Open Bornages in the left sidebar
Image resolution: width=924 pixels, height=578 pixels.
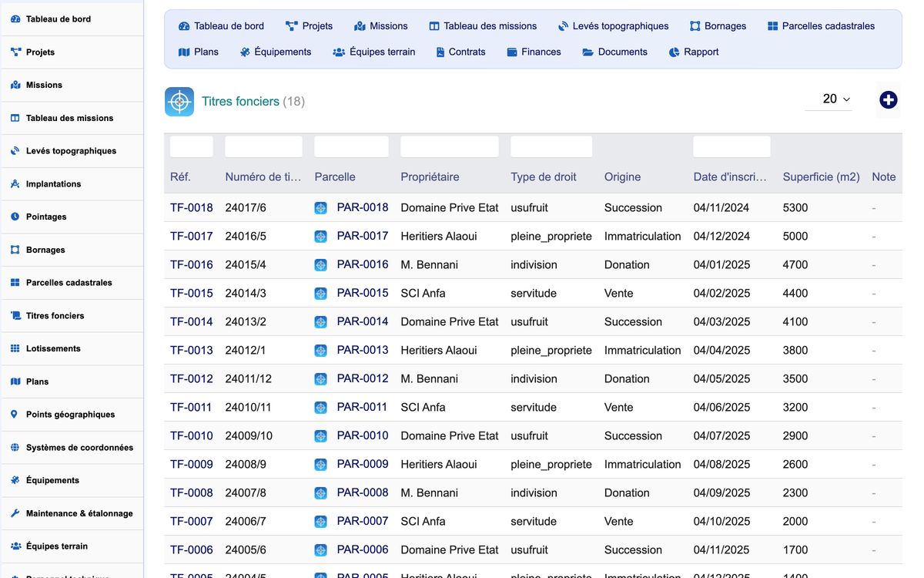(x=72, y=250)
